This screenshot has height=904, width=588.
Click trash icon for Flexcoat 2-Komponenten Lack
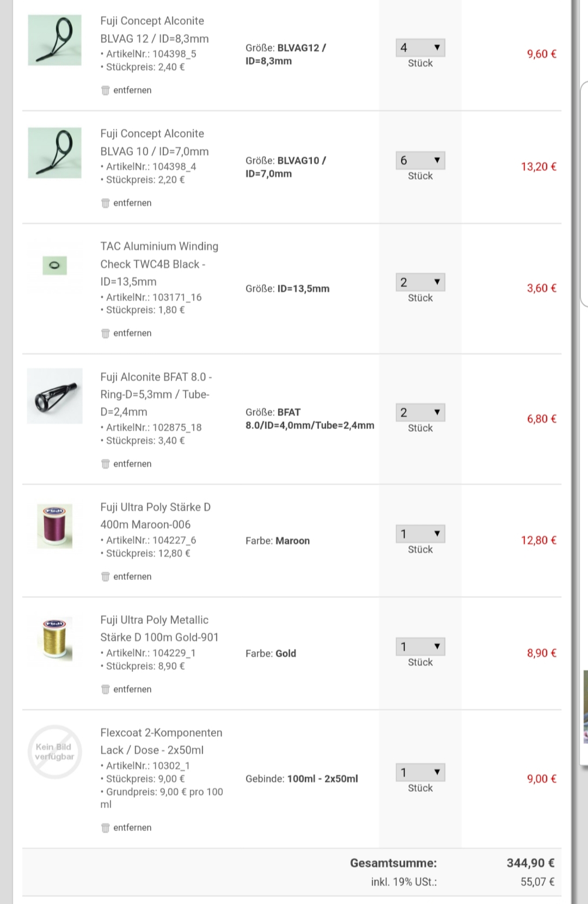[x=106, y=828]
